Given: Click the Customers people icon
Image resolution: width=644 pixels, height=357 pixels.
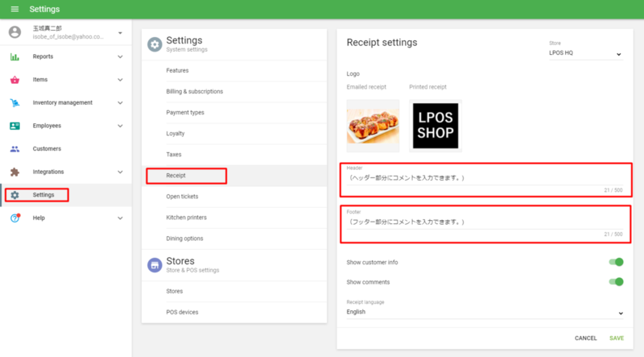Looking at the screenshot, I should point(14,149).
